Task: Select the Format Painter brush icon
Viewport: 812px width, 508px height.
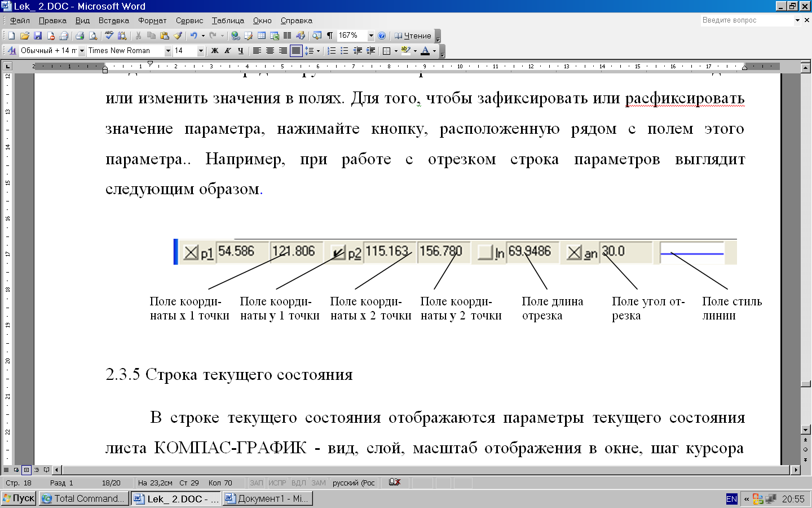Action: pyautogui.click(x=178, y=36)
